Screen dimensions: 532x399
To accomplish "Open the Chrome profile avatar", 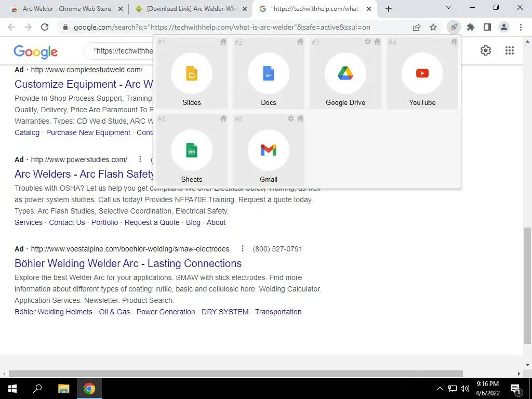I will click(x=504, y=27).
